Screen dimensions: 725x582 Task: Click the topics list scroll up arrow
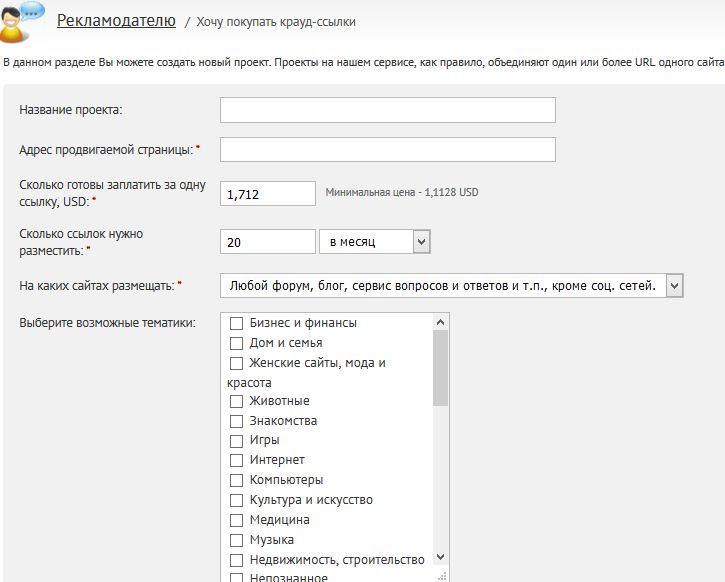point(441,322)
